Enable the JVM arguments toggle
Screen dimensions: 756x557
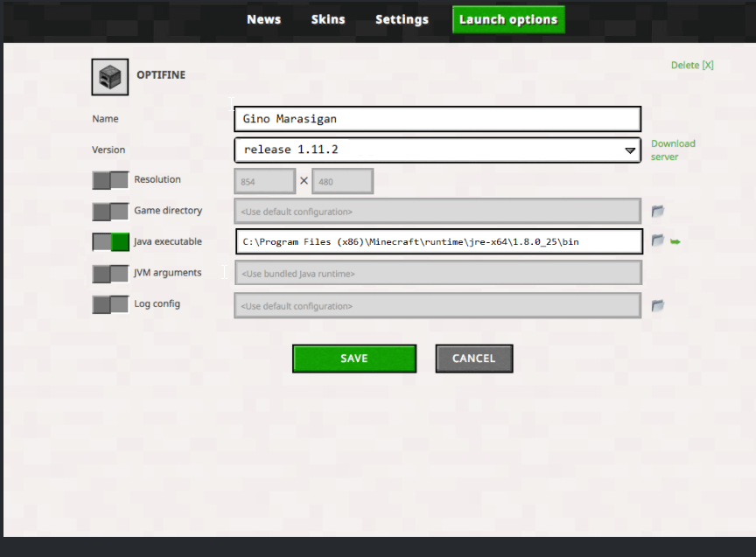pos(109,273)
